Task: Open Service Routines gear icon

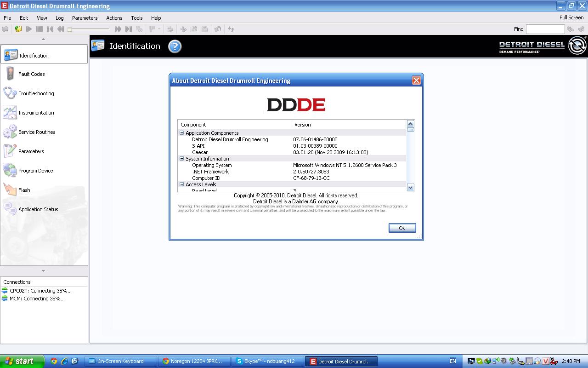Action: [10, 132]
